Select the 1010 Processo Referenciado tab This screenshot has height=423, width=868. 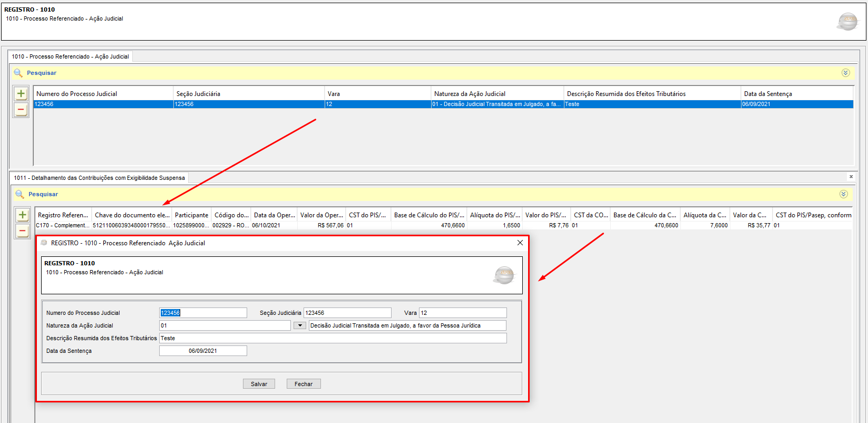(70, 56)
